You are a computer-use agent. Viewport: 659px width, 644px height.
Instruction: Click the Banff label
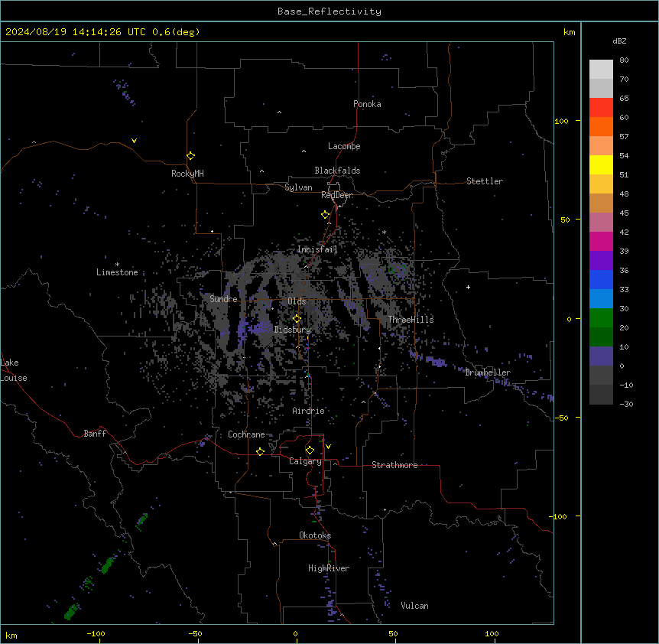click(95, 434)
